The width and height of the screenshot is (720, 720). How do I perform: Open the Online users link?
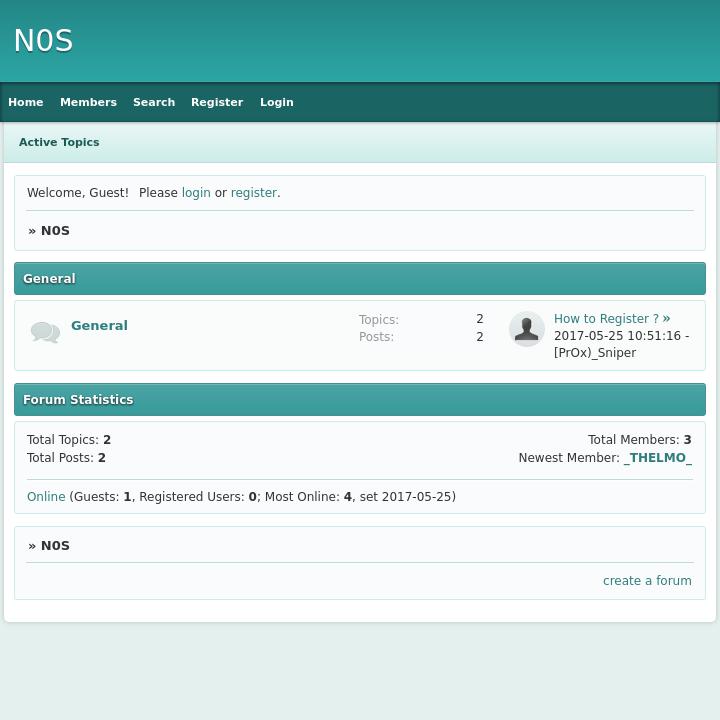pyautogui.click(x=46, y=497)
